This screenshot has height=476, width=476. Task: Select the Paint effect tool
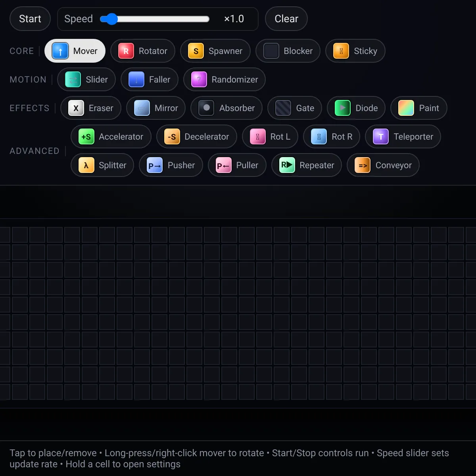pos(419,108)
